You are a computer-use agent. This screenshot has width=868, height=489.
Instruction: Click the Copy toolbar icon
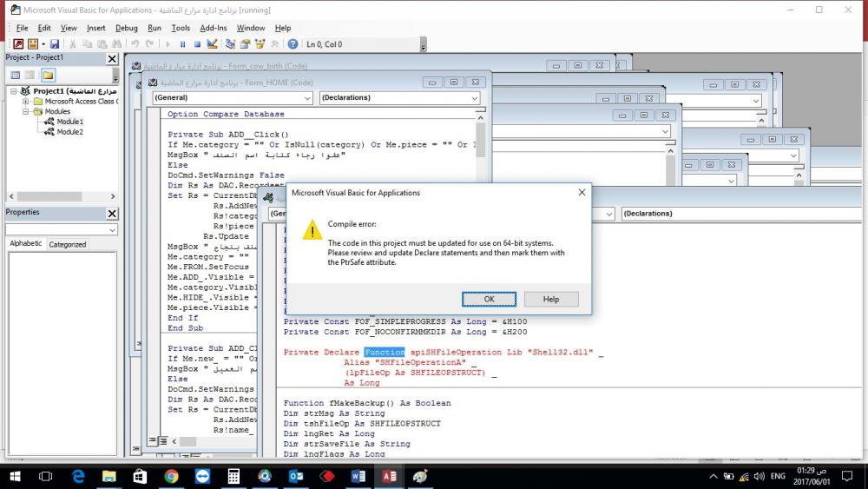tap(88, 43)
